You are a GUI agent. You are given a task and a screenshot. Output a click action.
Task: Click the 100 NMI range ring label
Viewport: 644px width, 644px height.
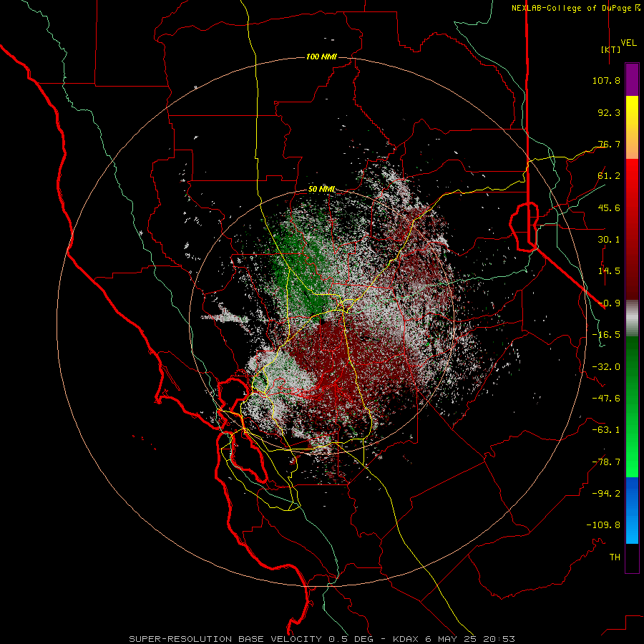(x=321, y=57)
